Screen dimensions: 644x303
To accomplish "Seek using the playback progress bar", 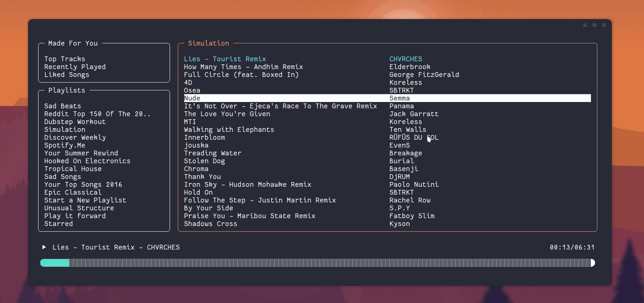I will pos(318,263).
